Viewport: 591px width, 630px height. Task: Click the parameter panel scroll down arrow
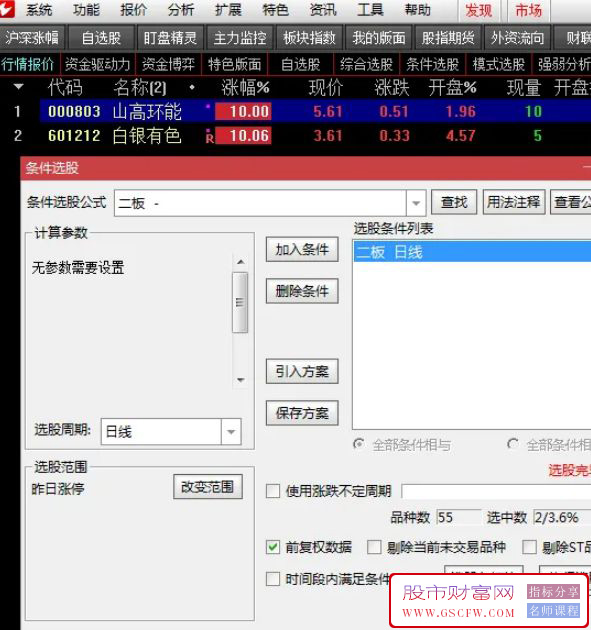(x=240, y=380)
